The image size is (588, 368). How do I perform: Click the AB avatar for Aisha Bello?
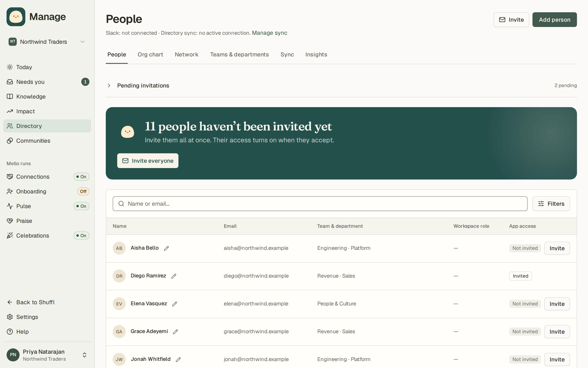[119, 248]
